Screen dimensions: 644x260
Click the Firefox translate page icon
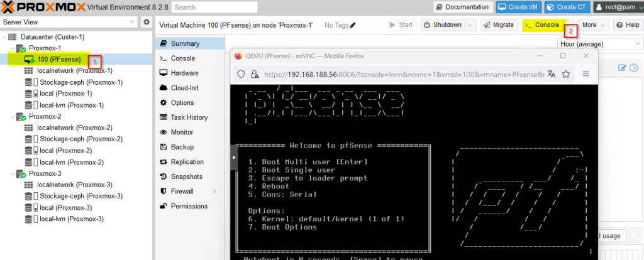pyautogui.click(x=552, y=74)
